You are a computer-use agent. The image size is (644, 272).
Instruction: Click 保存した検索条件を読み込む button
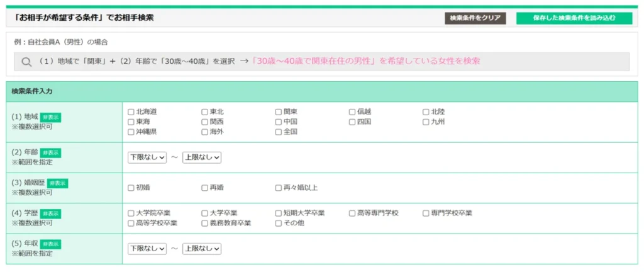574,18
